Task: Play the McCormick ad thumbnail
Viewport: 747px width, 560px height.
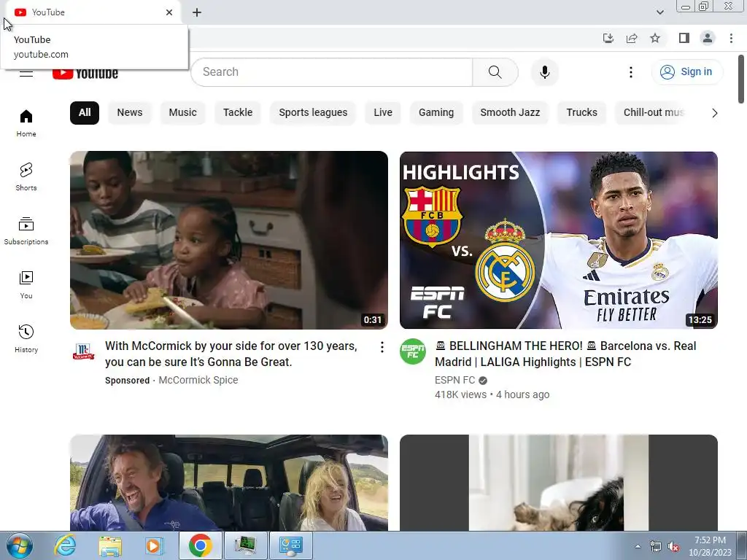Action: pyautogui.click(x=228, y=240)
